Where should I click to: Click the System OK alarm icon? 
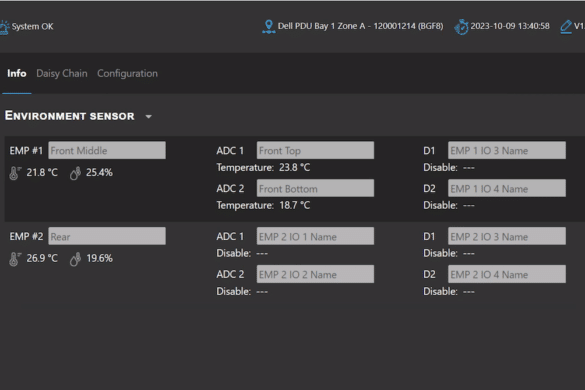pyautogui.click(x=4, y=27)
